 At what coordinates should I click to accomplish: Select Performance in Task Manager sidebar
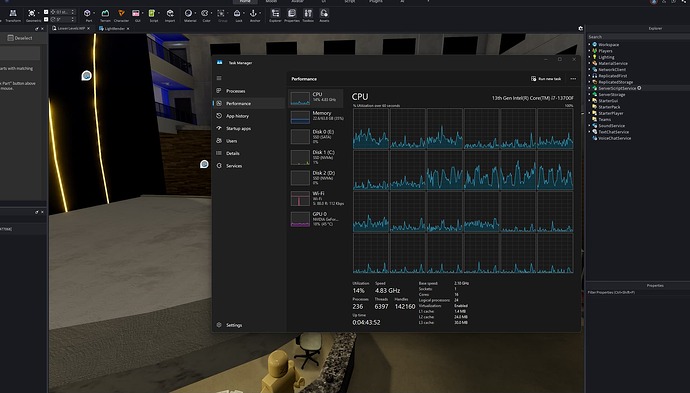click(x=249, y=103)
